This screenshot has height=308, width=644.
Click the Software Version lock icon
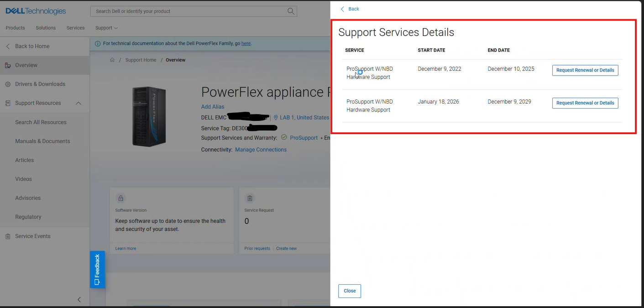(x=121, y=198)
